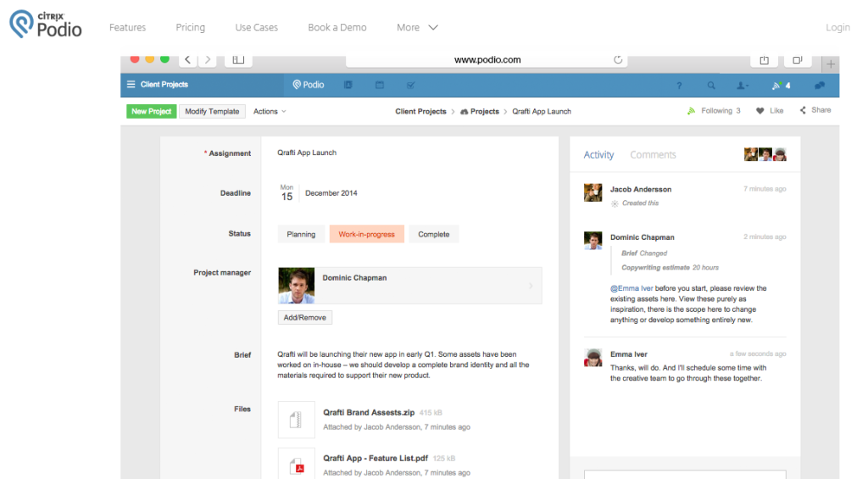The height and width of the screenshot is (479, 868).
Task: Click Client Projects breadcrumb
Action: [420, 111]
